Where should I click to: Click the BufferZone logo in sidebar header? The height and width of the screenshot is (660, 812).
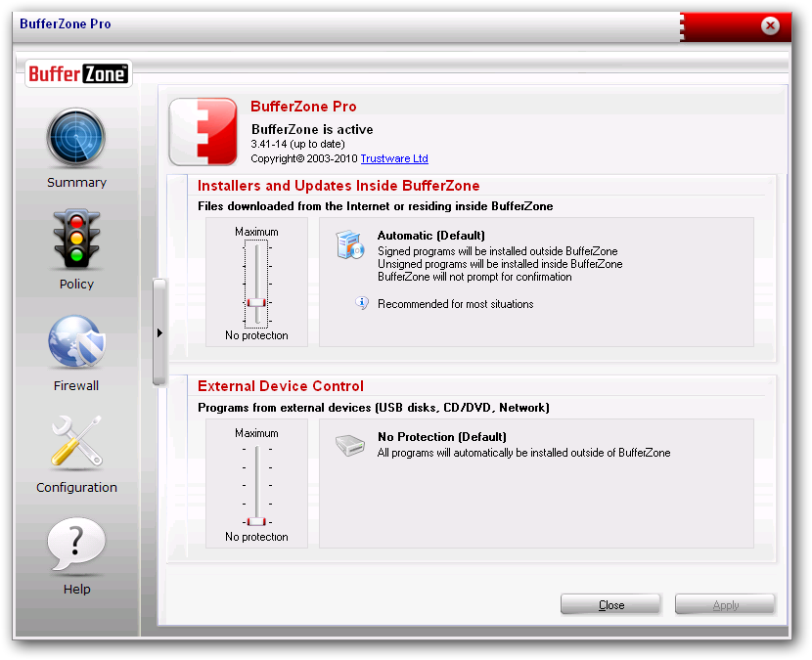point(78,73)
